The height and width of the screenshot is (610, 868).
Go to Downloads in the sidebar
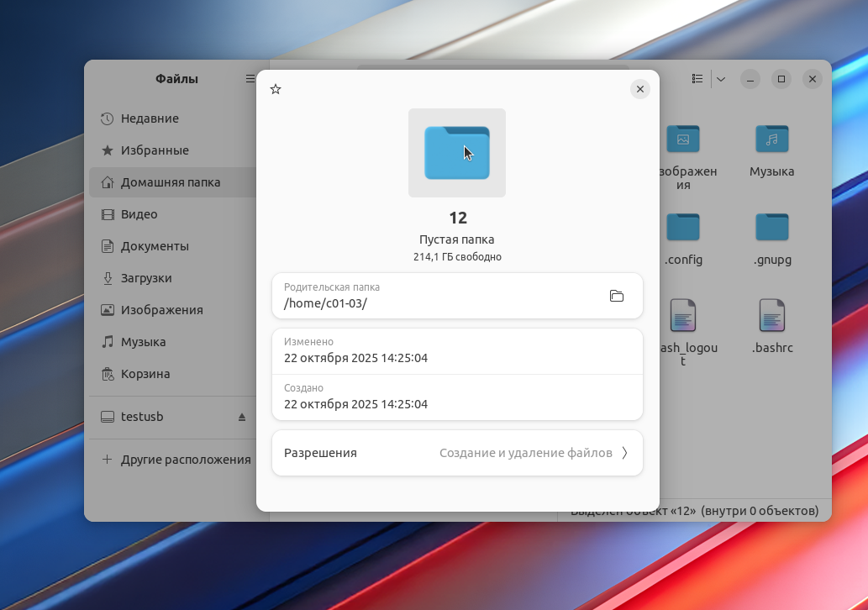tap(146, 278)
